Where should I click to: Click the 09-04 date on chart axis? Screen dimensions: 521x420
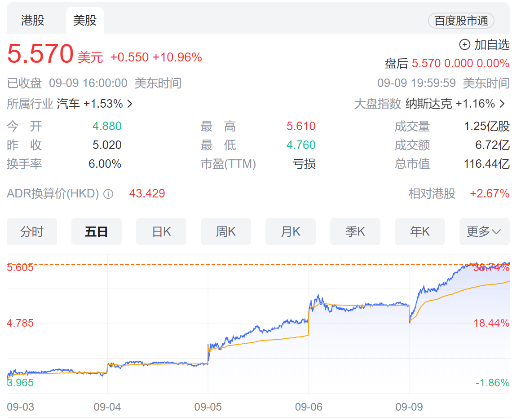click(x=107, y=407)
